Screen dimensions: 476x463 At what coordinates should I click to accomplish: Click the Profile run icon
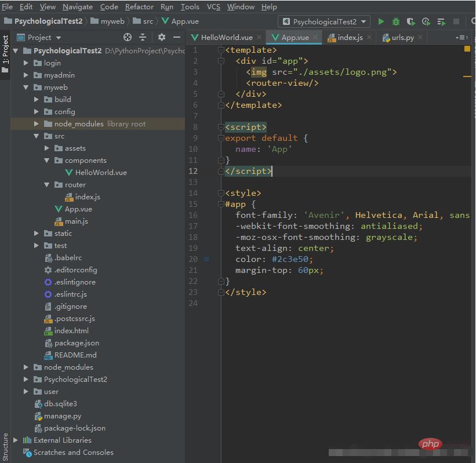(x=426, y=21)
